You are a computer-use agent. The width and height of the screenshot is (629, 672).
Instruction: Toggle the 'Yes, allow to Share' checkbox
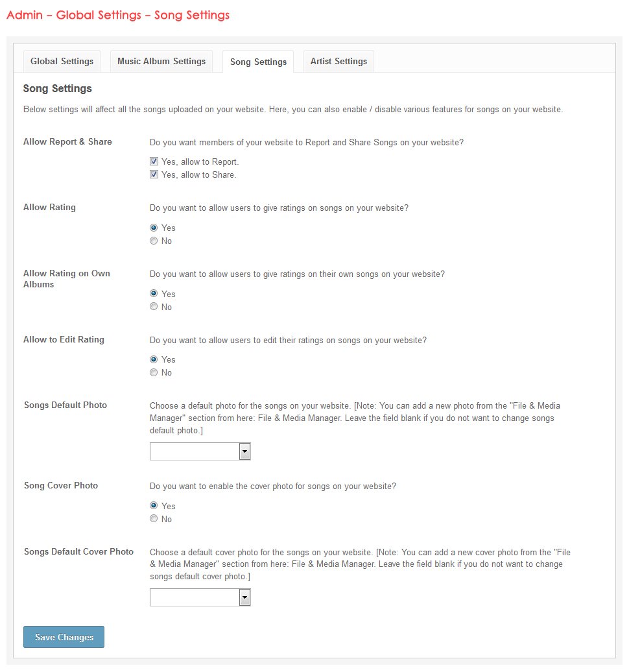pos(154,174)
